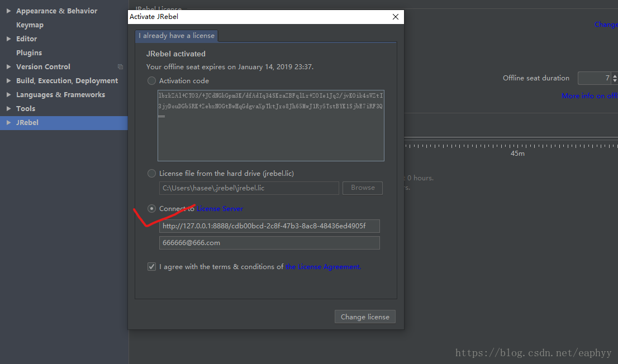This screenshot has width=618, height=364.
Task: Open the License Server link
Action: point(220,209)
